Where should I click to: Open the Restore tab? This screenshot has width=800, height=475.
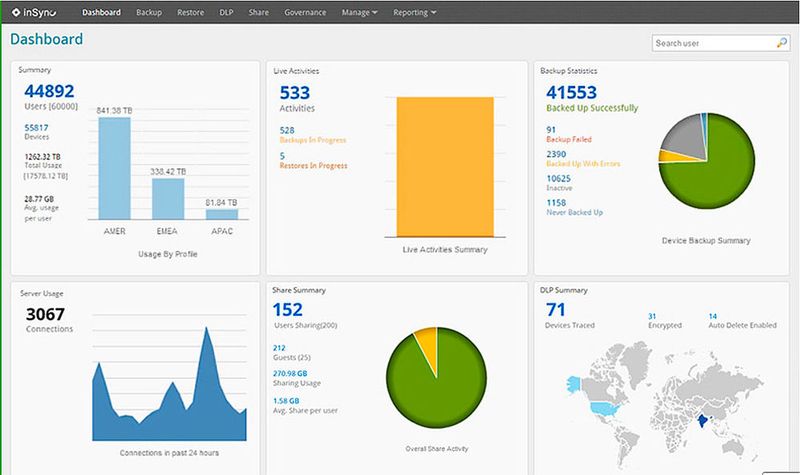191,13
